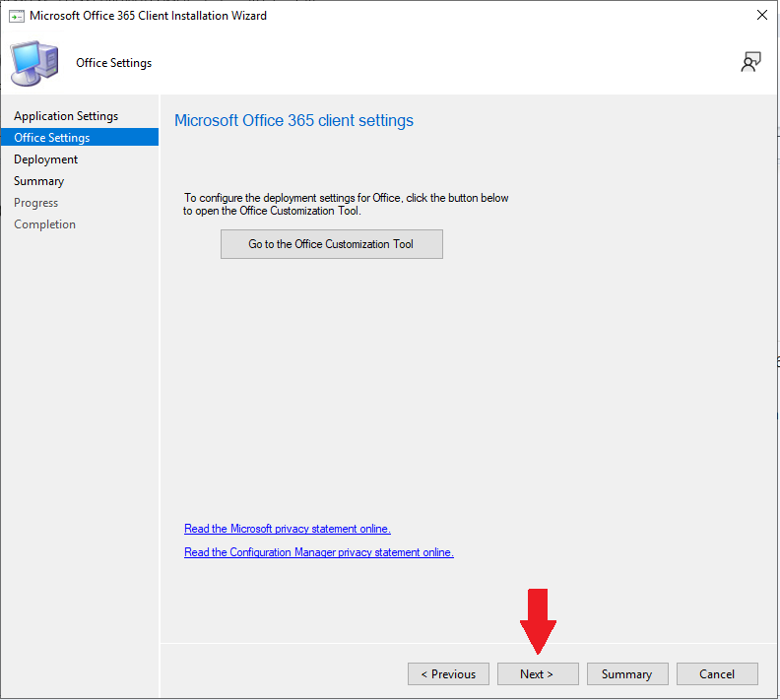Click the Progress step in the sidebar
The height and width of the screenshot is (700, 780).
coord(35,203)
